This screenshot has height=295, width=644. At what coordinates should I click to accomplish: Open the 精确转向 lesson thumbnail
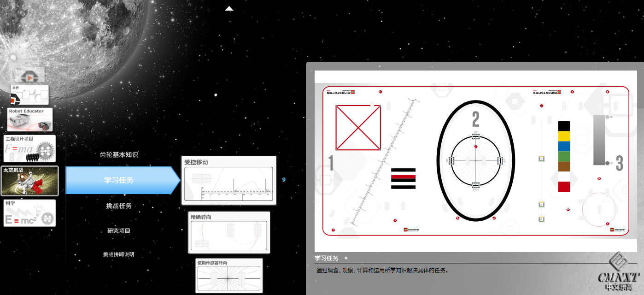point(229,233)
